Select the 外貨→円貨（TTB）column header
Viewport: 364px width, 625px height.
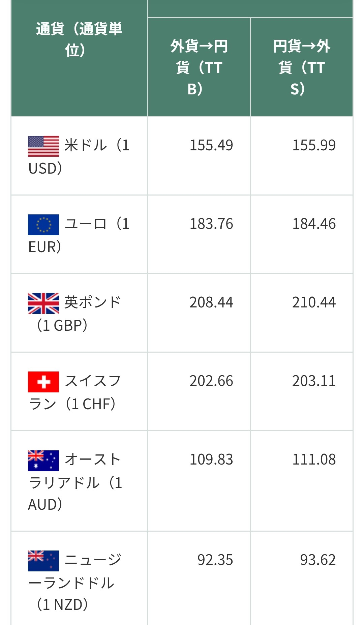(199, 67)
